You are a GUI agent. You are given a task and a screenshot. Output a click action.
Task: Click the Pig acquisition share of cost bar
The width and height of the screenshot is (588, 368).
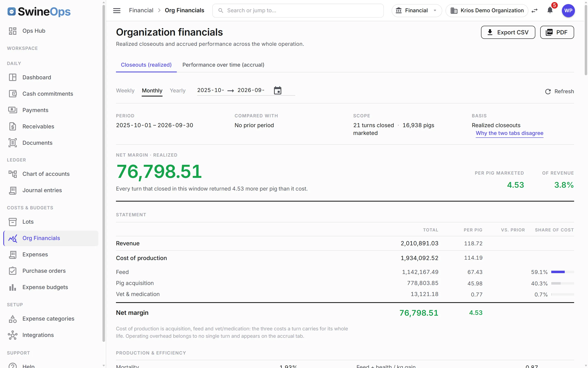tap(562, 283)
